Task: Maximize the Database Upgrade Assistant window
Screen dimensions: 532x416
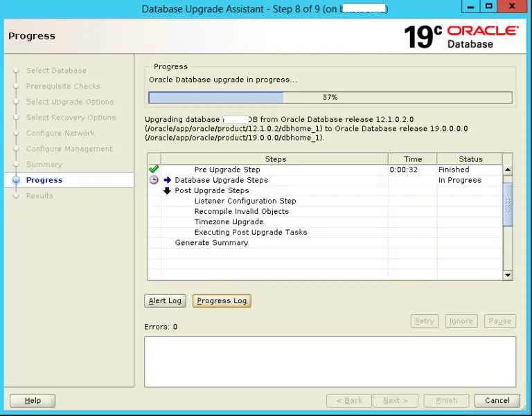Action: 489,6
